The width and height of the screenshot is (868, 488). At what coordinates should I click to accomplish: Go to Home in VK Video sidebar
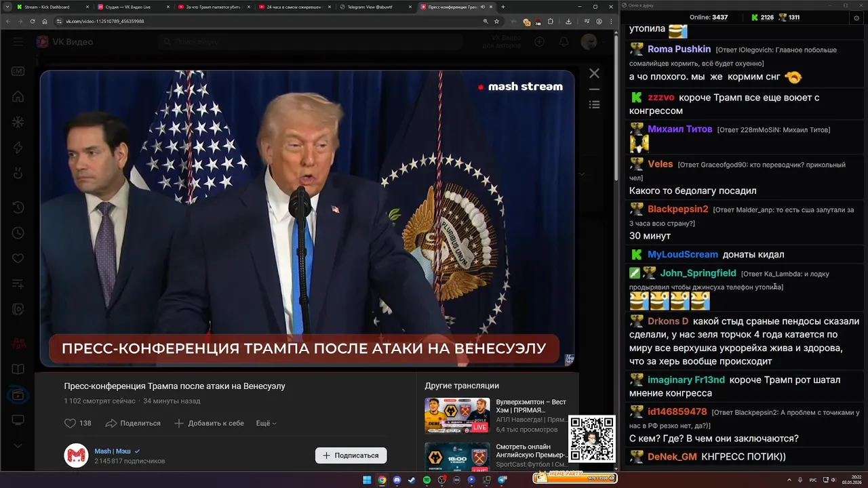tap(18, 97)
